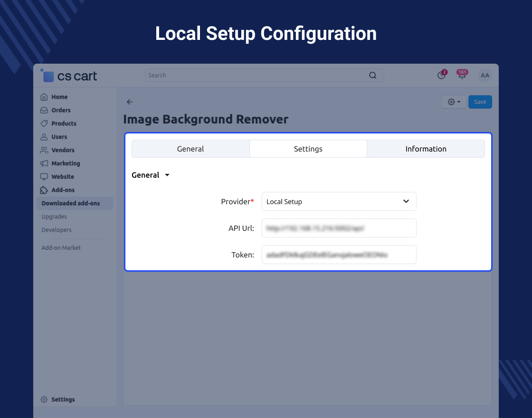Click the Save button
This screenshot has height=418, width=532.
click(x=480, y=102)
